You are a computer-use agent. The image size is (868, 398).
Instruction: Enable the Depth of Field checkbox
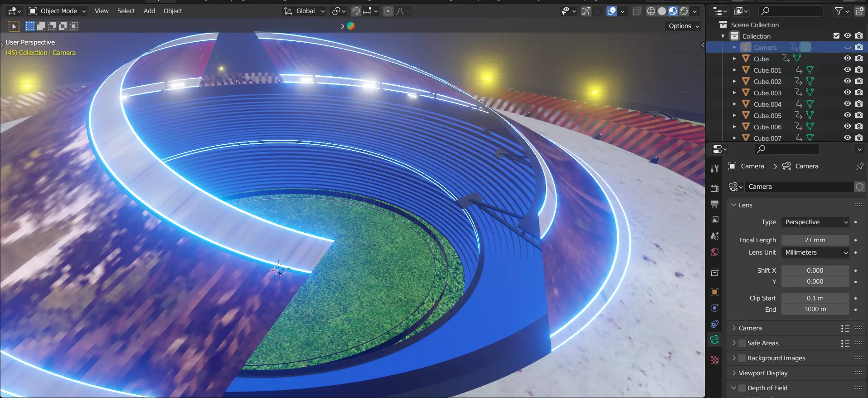pyautogui.click(x=742, y=388)
